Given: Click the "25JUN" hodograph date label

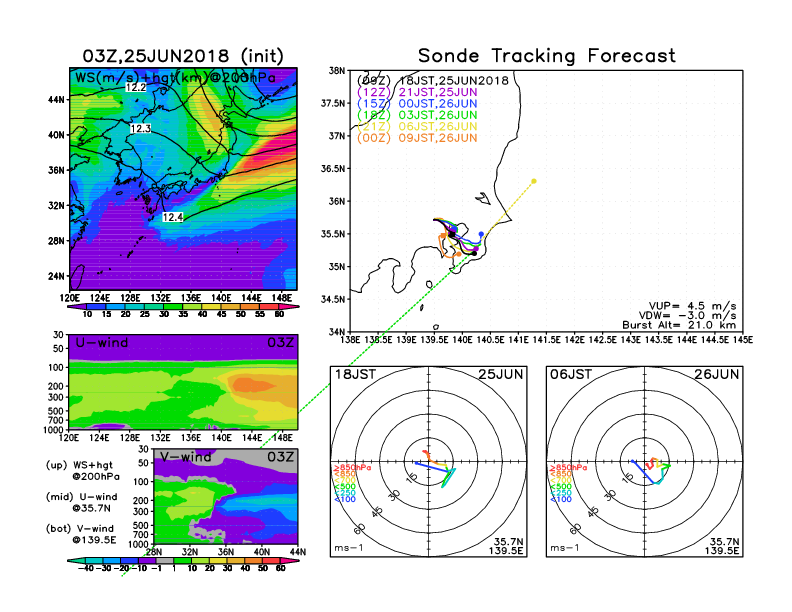Looking at the screenshot, I should [x=501, y=374].
